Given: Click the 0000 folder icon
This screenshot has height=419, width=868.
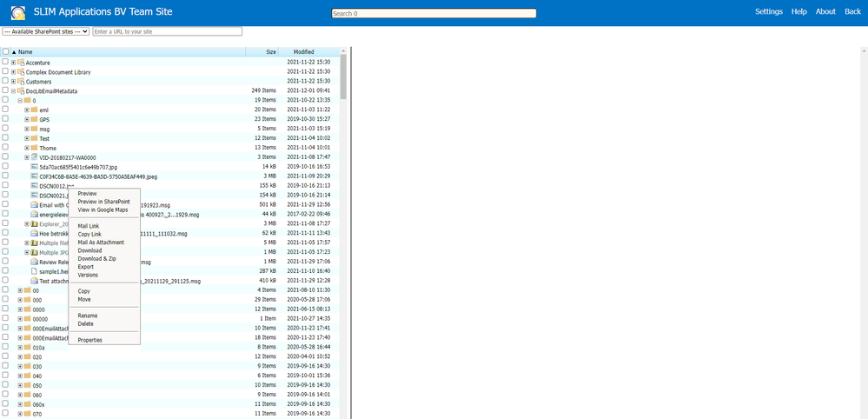Looking at the screenshot, I should click(x=27, y=309).
